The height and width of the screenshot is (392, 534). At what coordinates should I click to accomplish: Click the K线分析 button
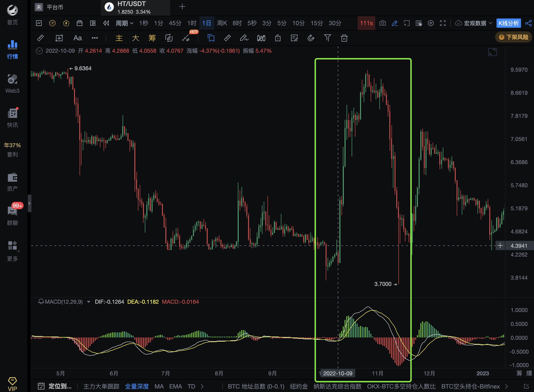[x=508, y=23]
